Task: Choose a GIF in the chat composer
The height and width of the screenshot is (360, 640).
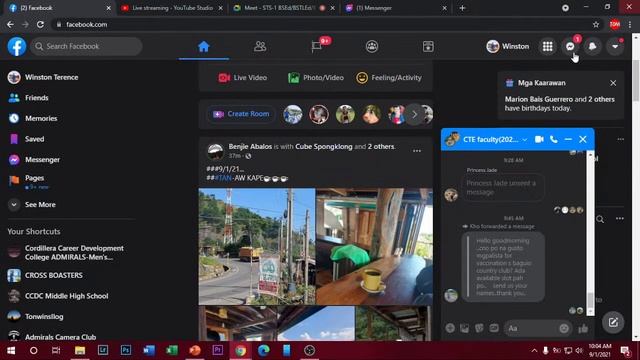Action: tap(494, 328)
